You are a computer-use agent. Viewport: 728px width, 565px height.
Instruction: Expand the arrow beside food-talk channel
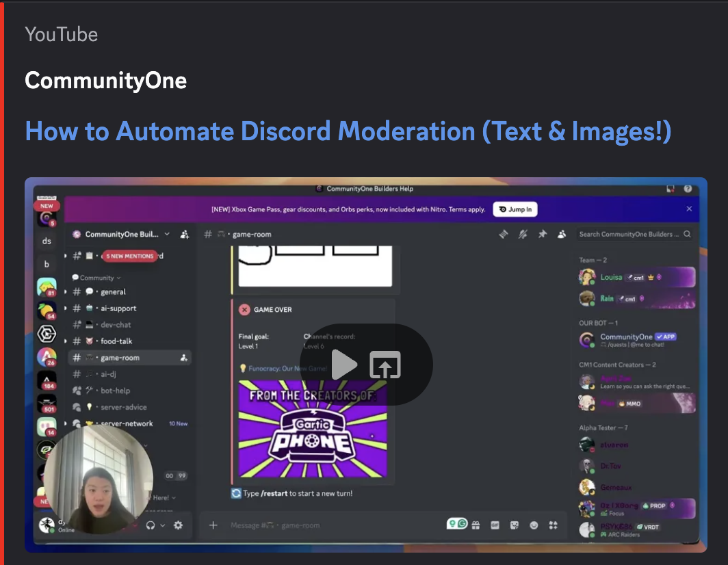[66, 341]
